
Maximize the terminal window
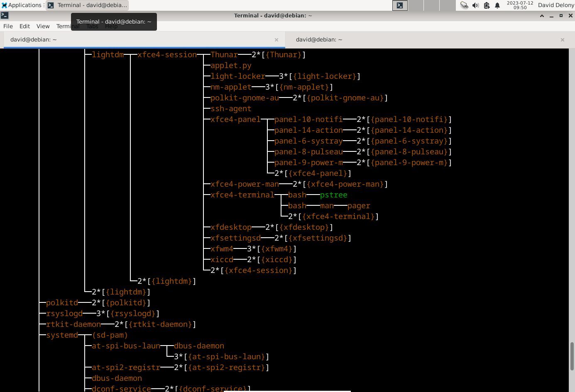[x=561, y=16]
